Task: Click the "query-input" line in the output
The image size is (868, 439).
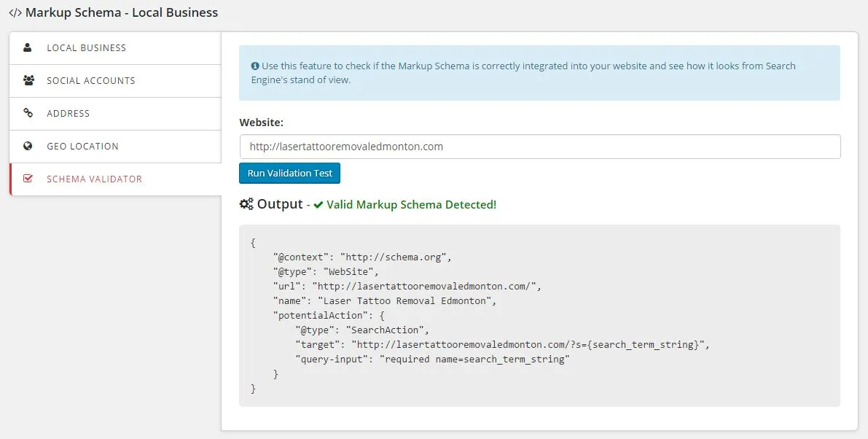Action: pyautogui.click(x=432, y=359)
